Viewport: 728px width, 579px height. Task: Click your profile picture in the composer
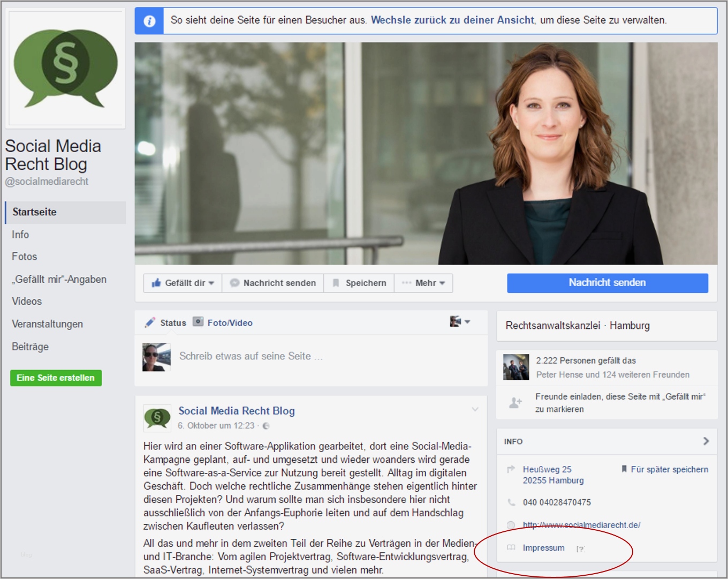click(x=156, y=357)
